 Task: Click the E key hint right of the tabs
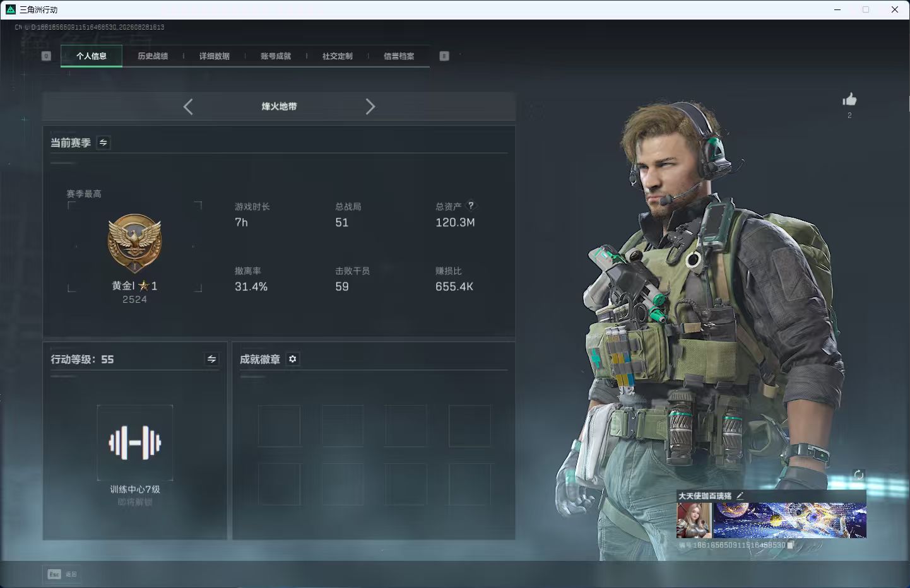pos(444,56)
